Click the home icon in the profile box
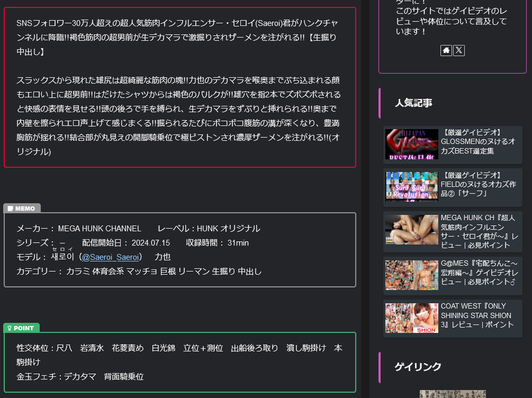The height and width of the screenshot is (398, 532). [446, 50]
